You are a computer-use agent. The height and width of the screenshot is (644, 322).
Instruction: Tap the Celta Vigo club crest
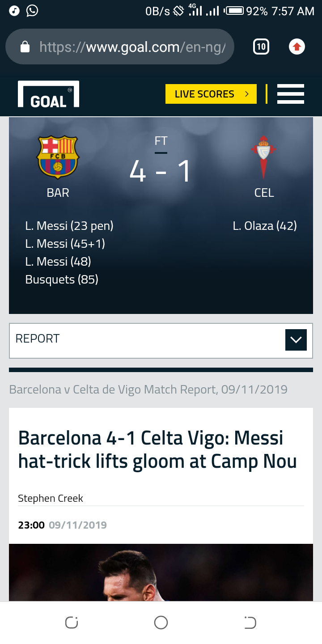tap(264, 157)
